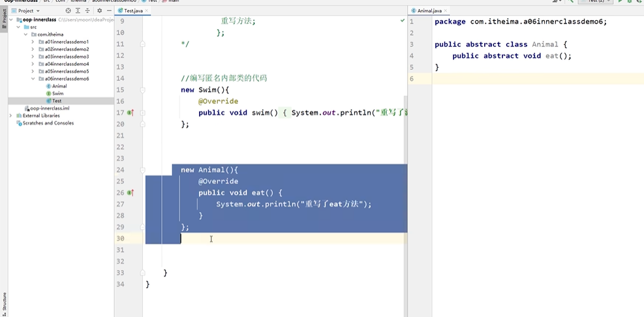644x317 pixels.
Task: Click package statement in Animal.java
Action: 521,22
